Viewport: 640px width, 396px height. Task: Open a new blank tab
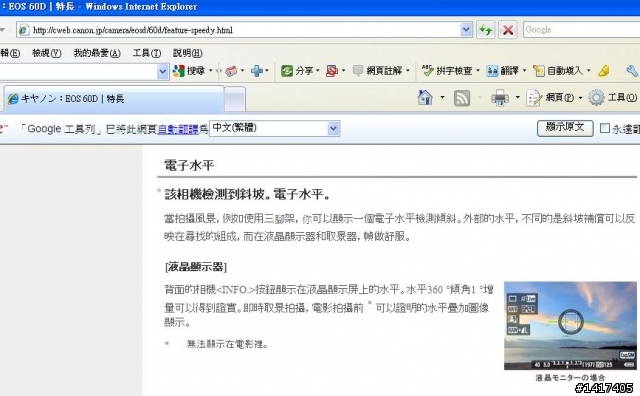coord(235,99)
